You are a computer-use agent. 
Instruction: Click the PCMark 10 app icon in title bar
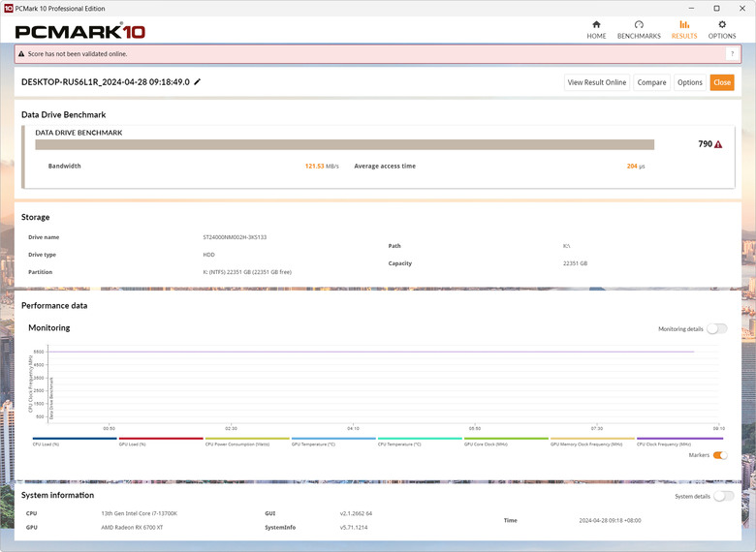click(8, 8)
